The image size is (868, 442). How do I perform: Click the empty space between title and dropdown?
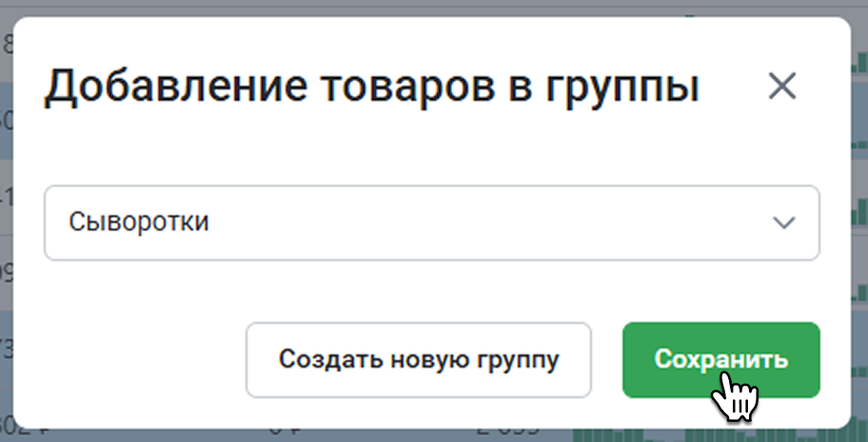click(432, 148)
